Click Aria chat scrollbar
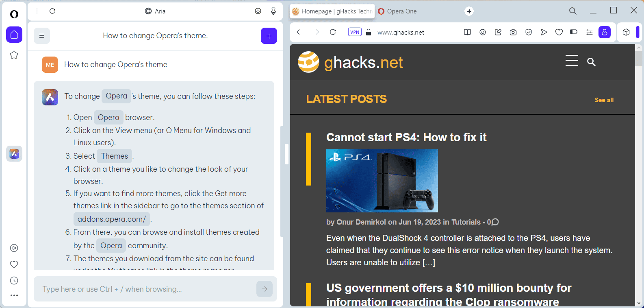Image resolution: width=644 pixels, height=308 pixels. click(282, 181)
